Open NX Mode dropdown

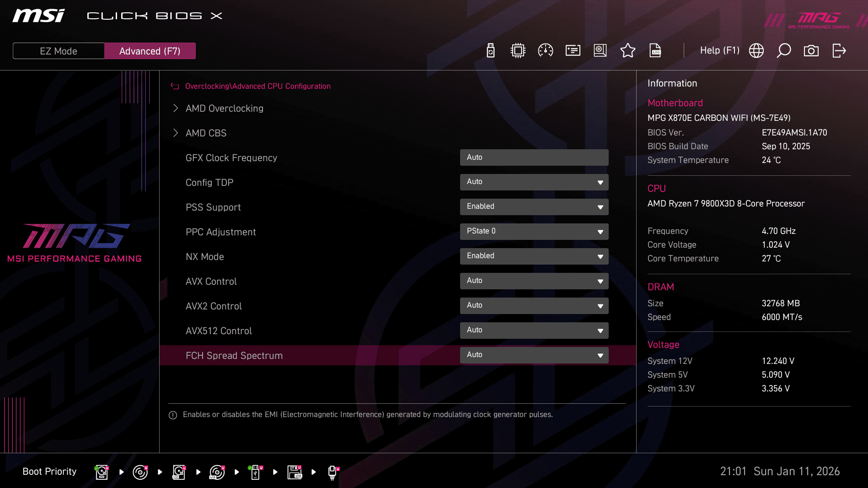pos(534,256)
